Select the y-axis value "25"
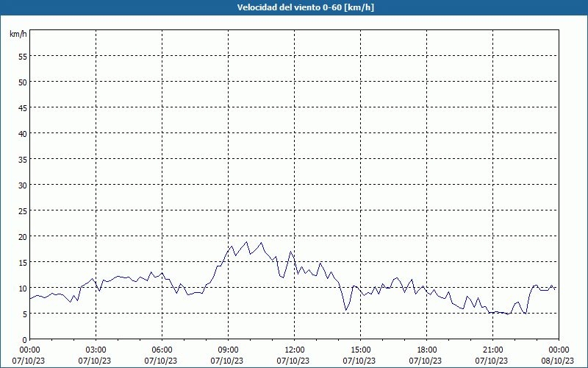Screen dimensions: 588x368 click(x=23, y=210)
